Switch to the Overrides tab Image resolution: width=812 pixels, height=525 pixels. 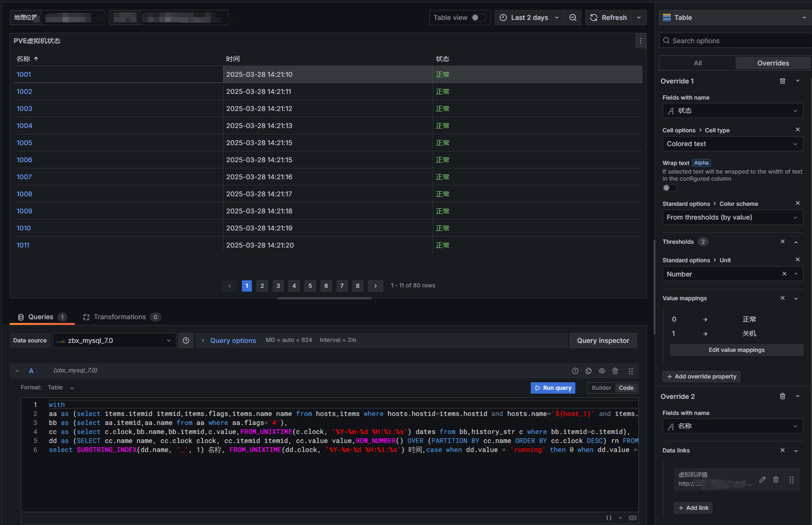[x=773, y=63]
